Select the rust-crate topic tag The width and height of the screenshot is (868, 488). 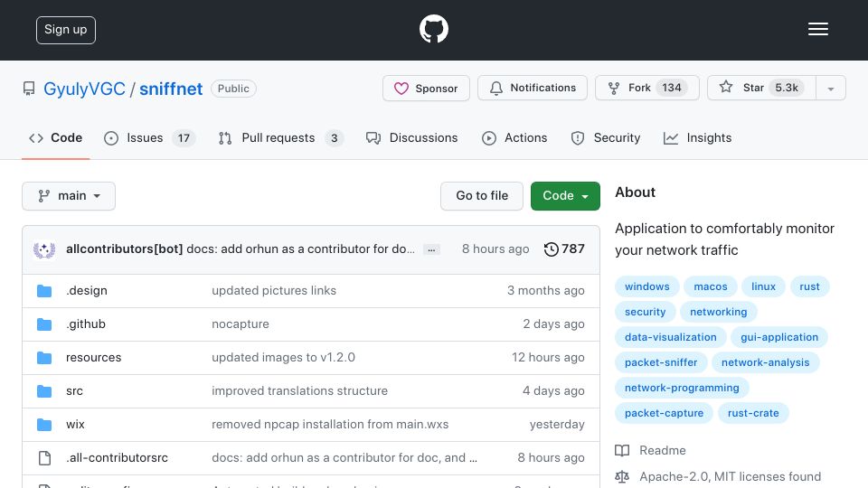(753, 413)
